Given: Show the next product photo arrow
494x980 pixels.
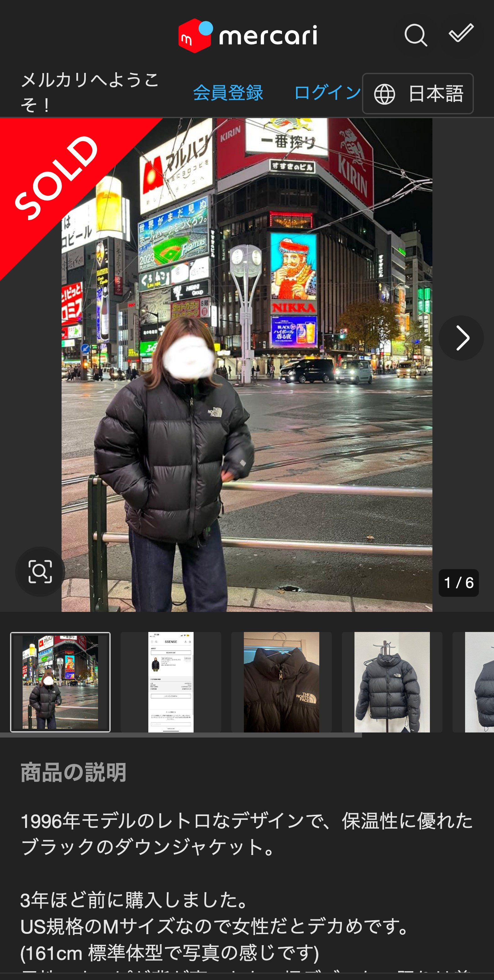Looking at the screenshot, I should point(461,338).
